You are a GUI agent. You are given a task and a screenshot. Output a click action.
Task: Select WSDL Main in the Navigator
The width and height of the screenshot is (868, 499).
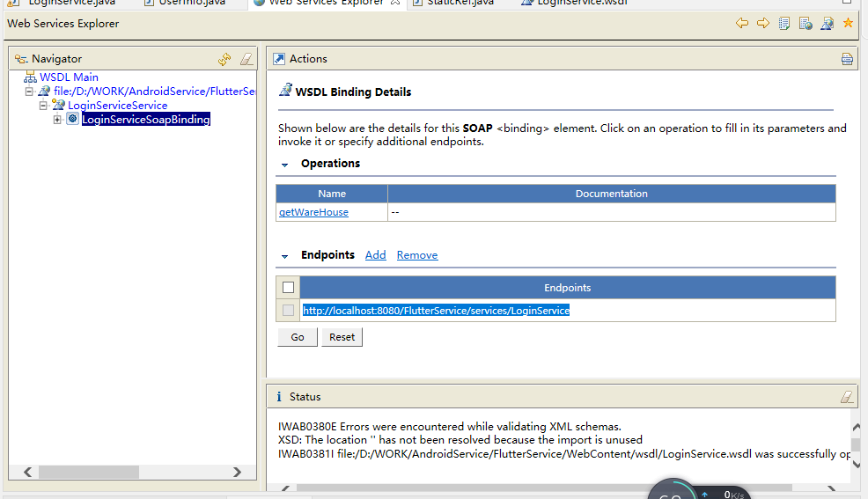coord(69,77)
